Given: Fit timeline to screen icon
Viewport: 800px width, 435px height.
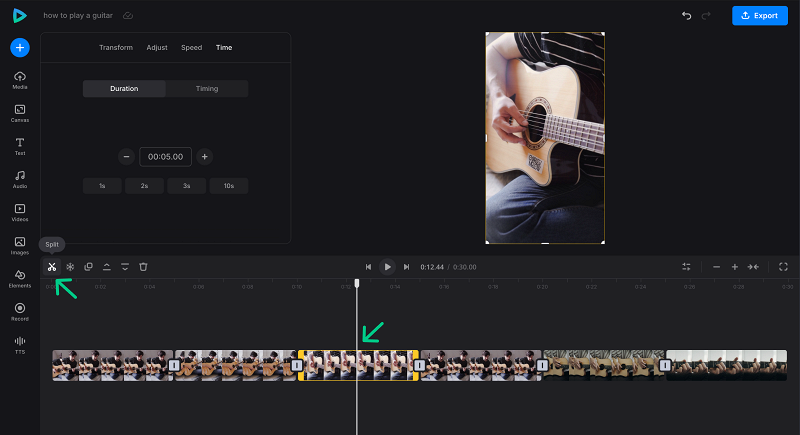Looking at the screenshot, I should (753, 267).
